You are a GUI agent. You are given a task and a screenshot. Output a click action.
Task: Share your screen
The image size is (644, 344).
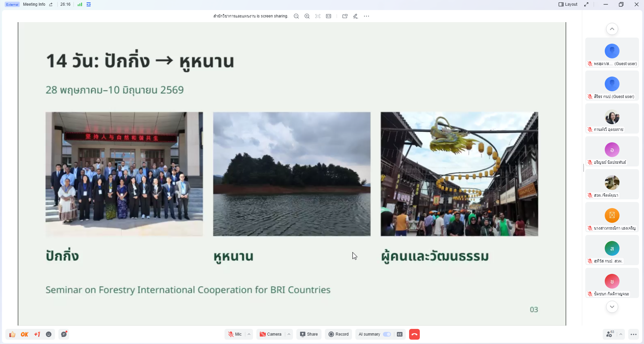[309, 334]
